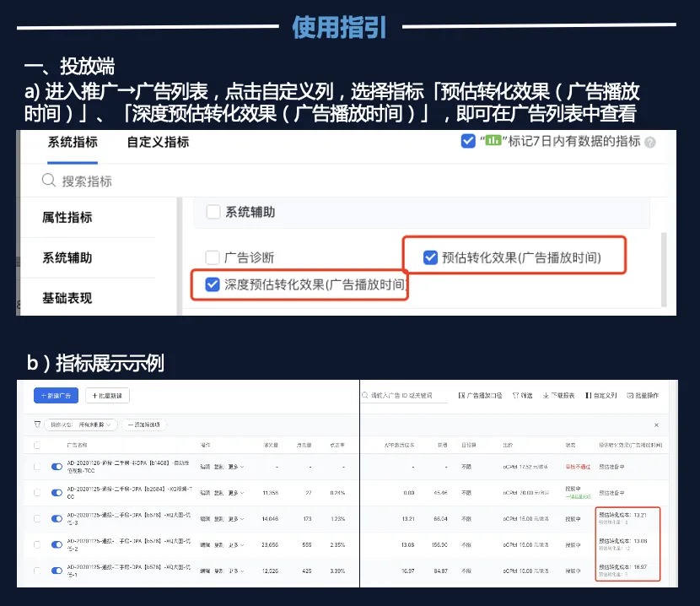This screenshot has width=700, height=606.
Task: Click the 日预算 column header
Action: tap(469, 445)
